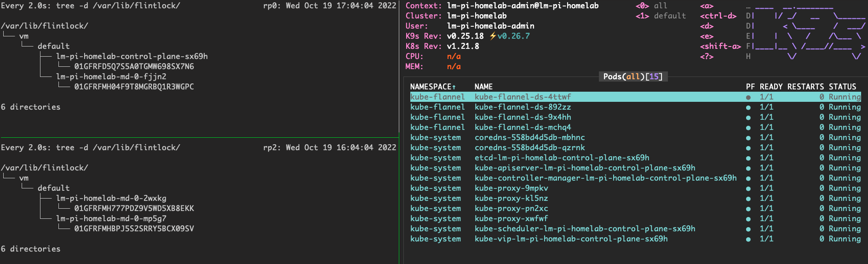Image resolution: width=868 pixels, height=264 pixels.
Task: Click 01GFRFMHBPJ5S2SRRY5BCX09SV directory in rp2 pane
Action: click(134, 229)
